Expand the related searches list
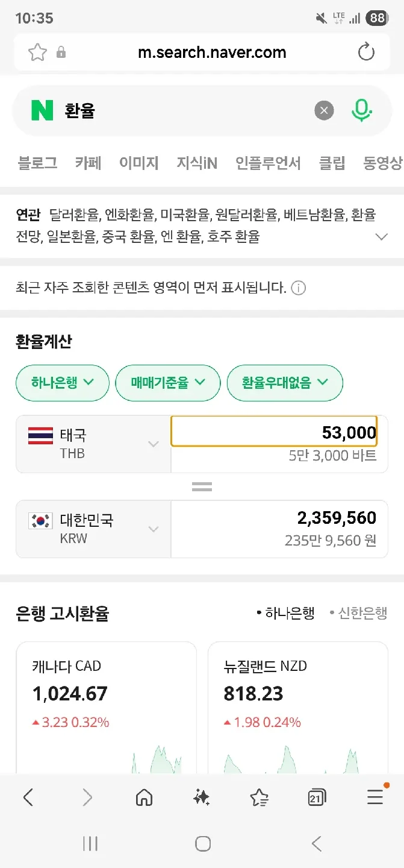The height and width of the screenshot is (868, 404). pyautogui.click(x=381, y=237)
